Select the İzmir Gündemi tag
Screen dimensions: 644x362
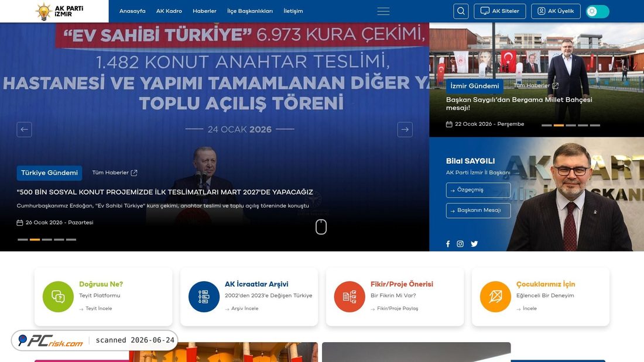pyautogui.click(x=475, y=86)
